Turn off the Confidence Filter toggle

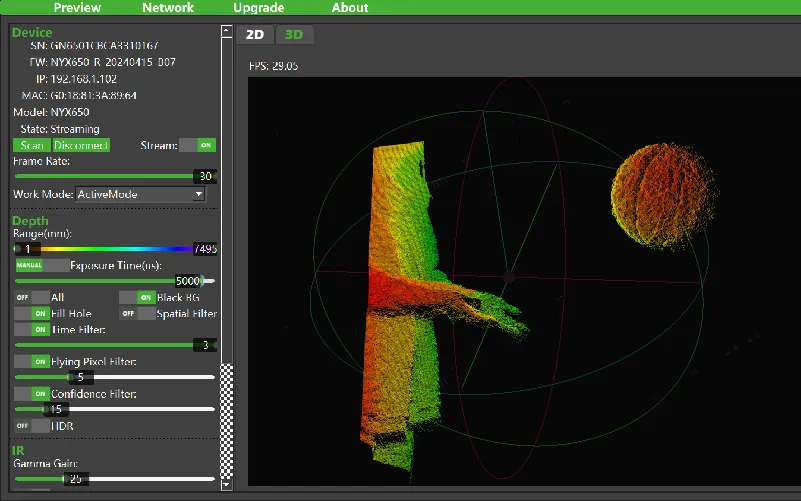coord(32,393)
